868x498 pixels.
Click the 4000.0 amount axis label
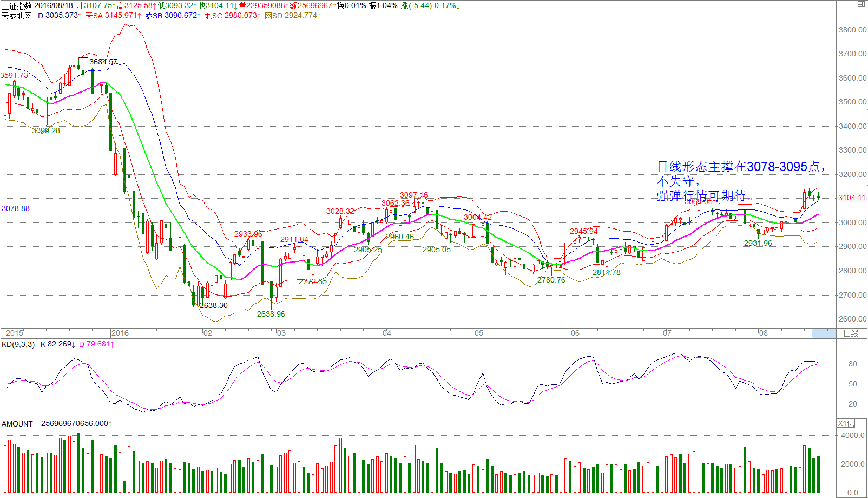852,435
